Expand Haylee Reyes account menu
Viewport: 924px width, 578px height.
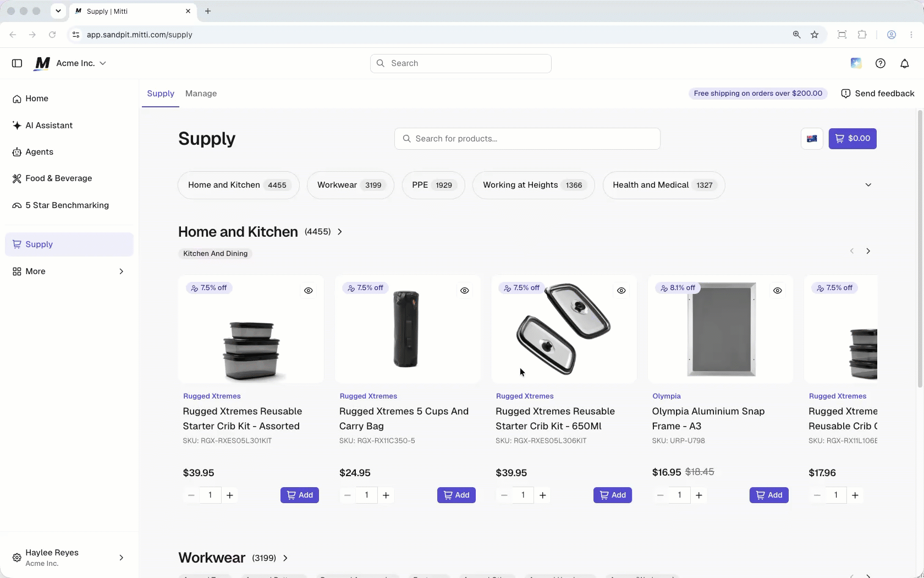click(69, 558)
